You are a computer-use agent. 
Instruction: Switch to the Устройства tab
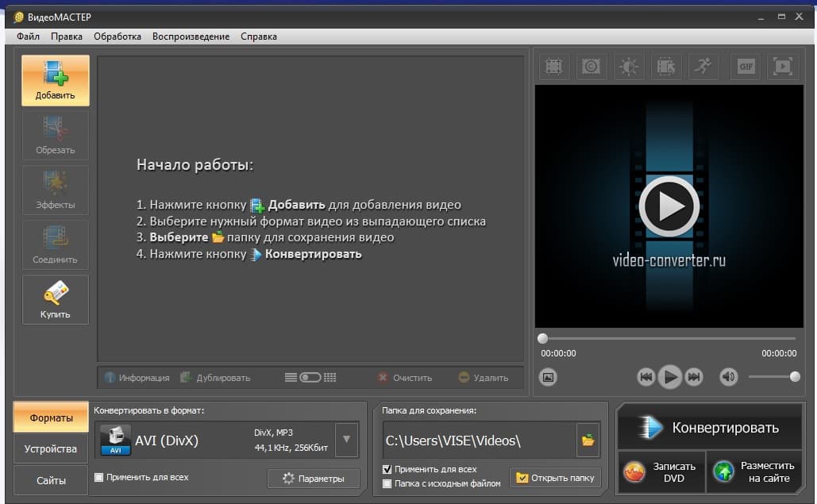[51, 448]
